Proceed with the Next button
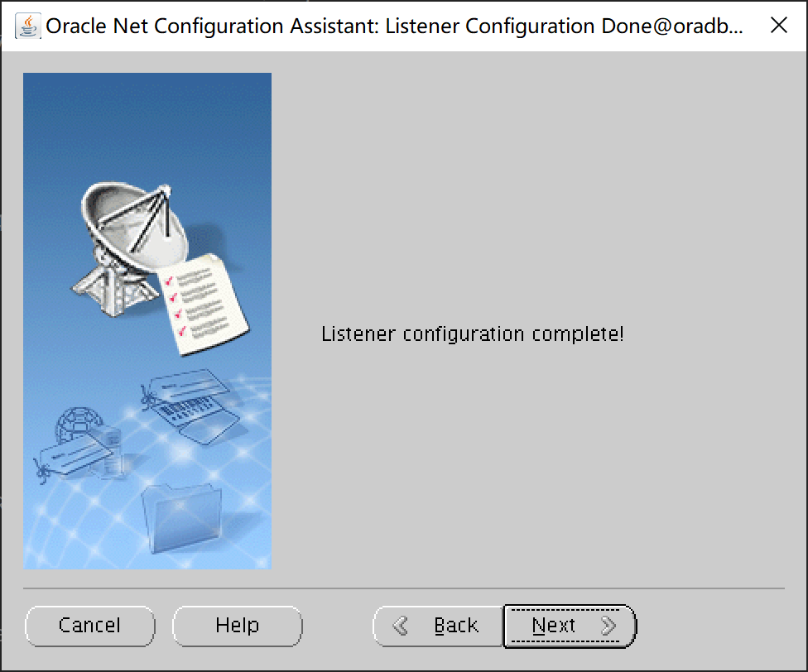Image resolution: width=808 pixels, height=672 pixels. pos(570,626)
